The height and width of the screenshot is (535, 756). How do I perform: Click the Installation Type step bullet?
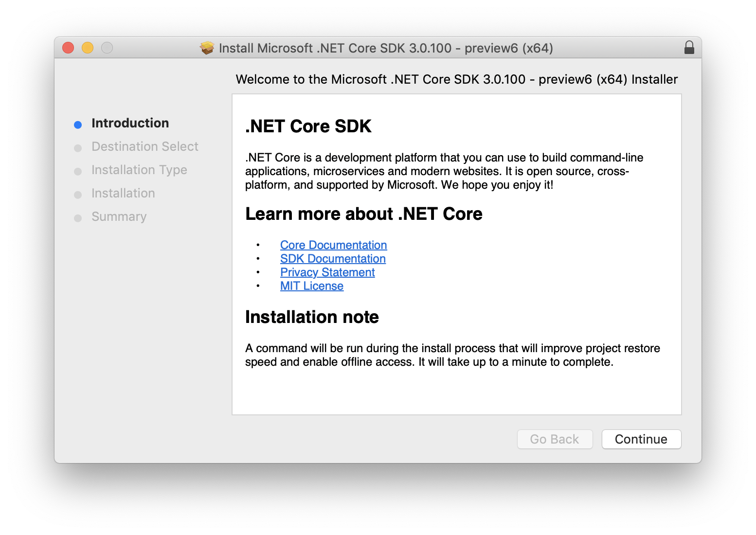(x=78, y=171)
